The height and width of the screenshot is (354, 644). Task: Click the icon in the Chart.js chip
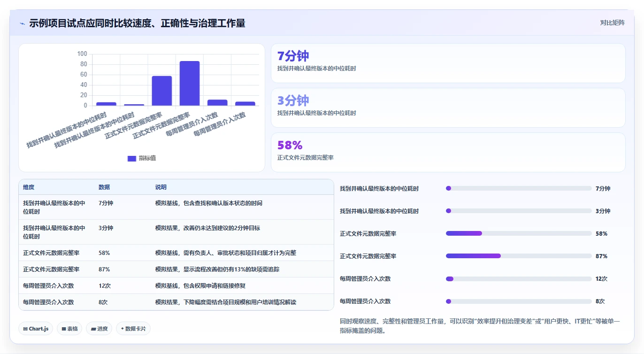[x=25, y=329]
